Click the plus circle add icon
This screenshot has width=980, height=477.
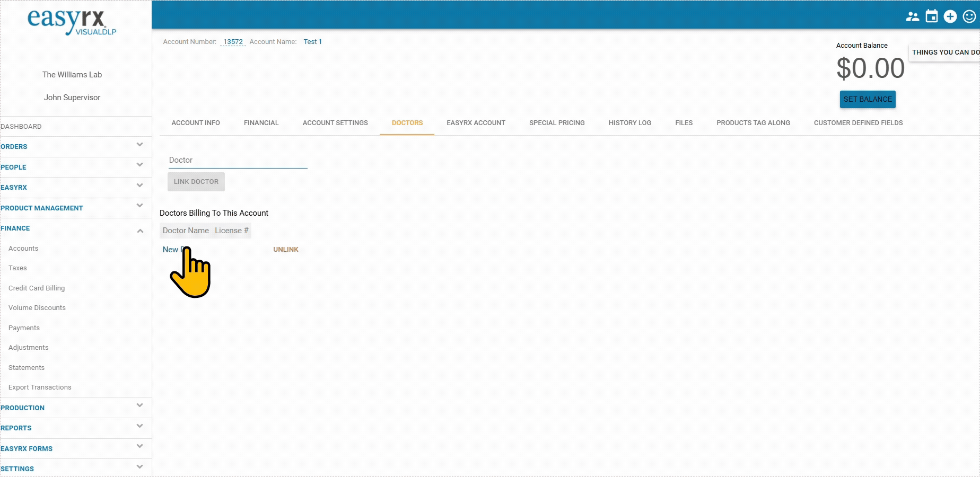tap(950, 17)
